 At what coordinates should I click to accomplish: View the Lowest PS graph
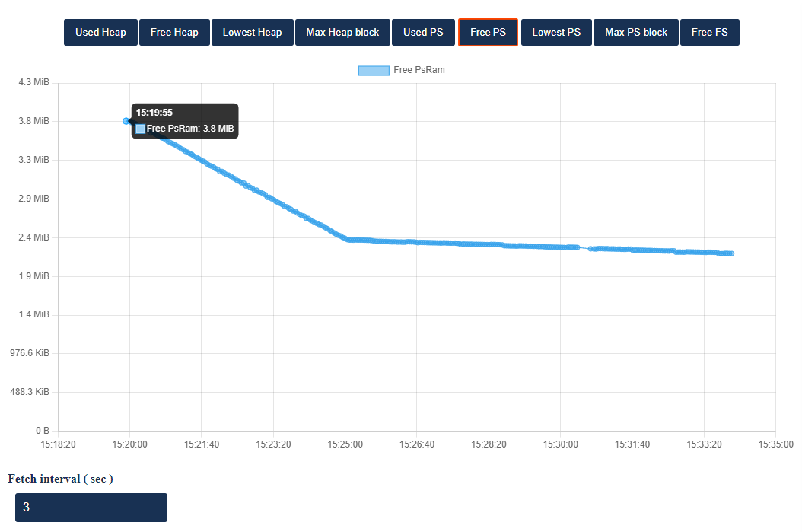[x=556, y=32]
